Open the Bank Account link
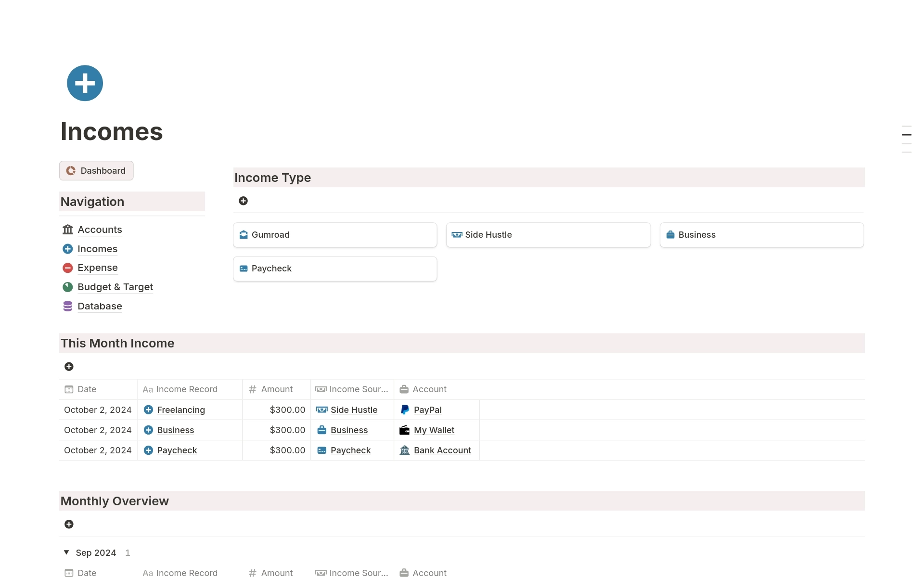Screen dimensions: 924x577 [442, 450]
